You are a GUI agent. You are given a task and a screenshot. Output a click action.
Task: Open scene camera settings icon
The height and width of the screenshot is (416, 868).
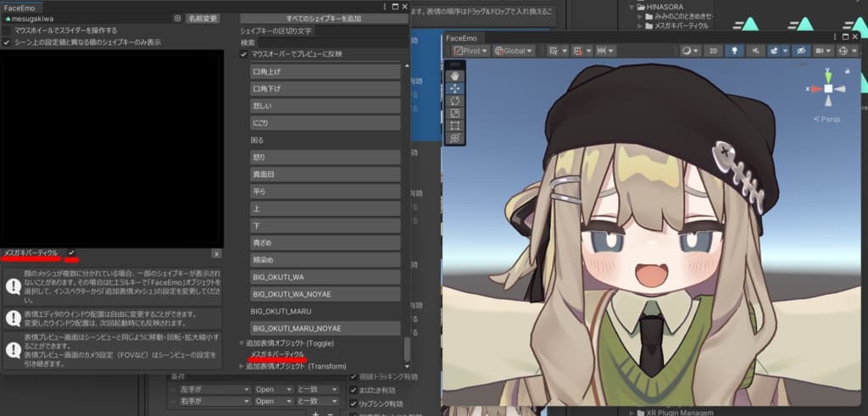tap(820, 51)
